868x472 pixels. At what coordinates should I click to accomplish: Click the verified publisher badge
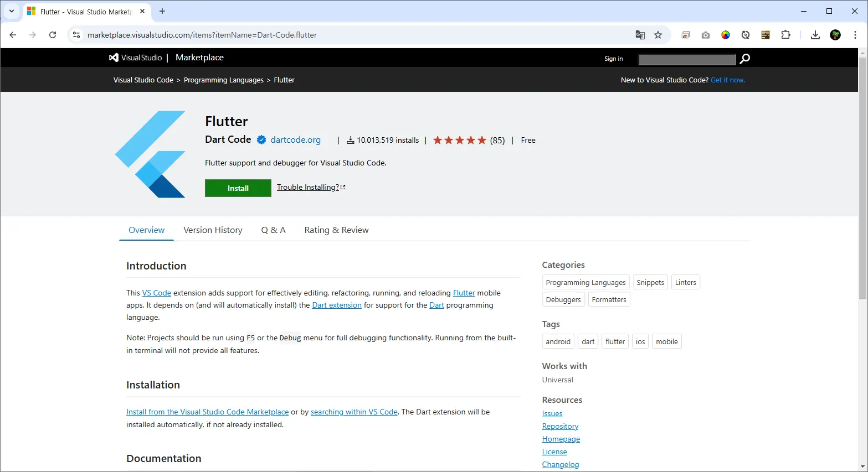pos(261,140)
